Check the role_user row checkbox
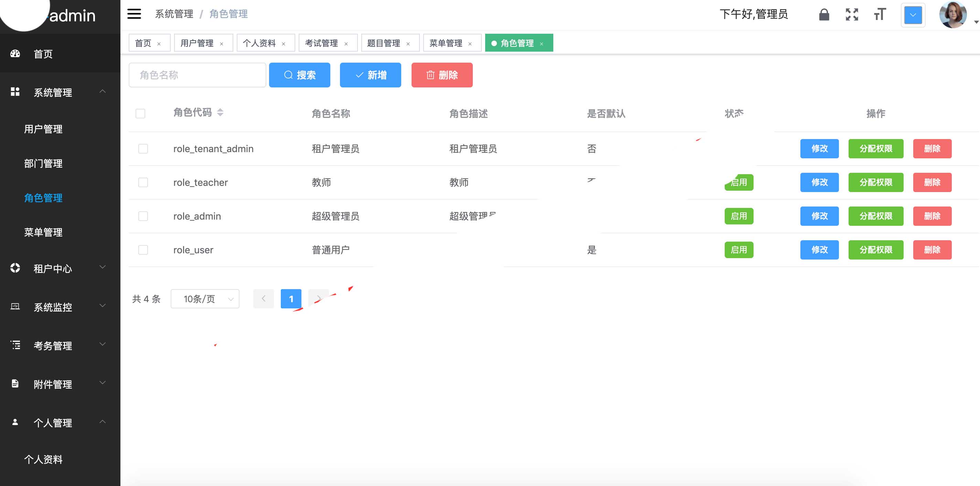Image resolution: width=980 pixels, height=486 pixels. click(143, 250)
